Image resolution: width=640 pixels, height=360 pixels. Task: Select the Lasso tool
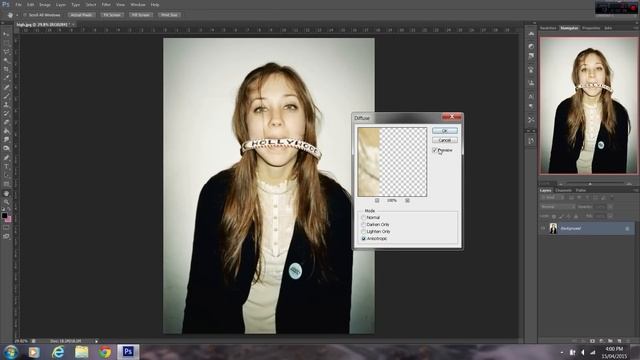pyautogui.click(x=6, y=52)
